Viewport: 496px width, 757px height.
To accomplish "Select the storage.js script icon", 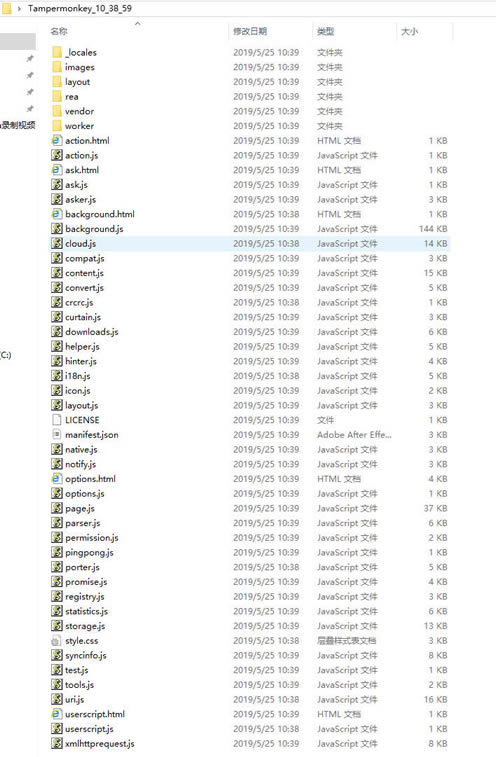I will [57, 626].
